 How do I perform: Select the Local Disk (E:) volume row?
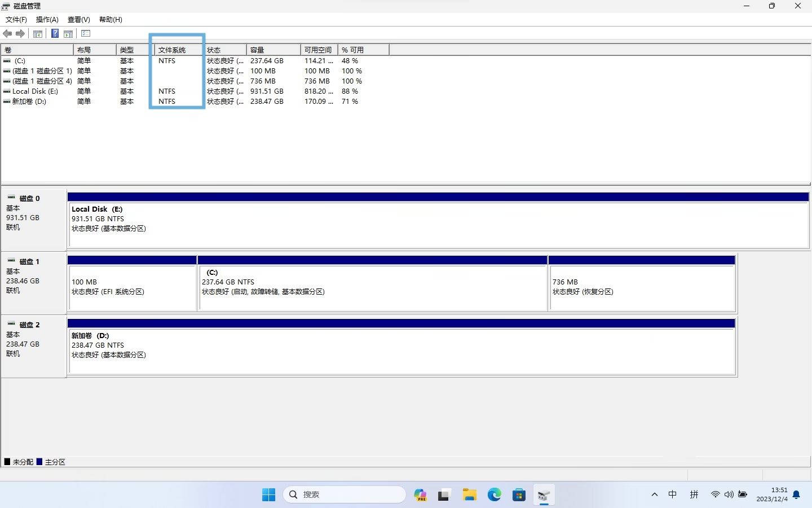point(35,91)
